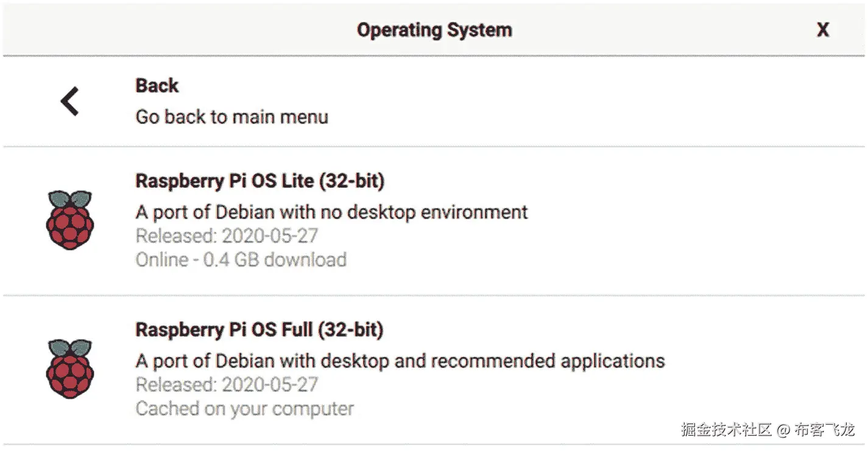Image resolution: width=868 pixels, height=451 pixels.
Task: Click 'A port of Debian with no desktop environment'
Action: (331, 212)
